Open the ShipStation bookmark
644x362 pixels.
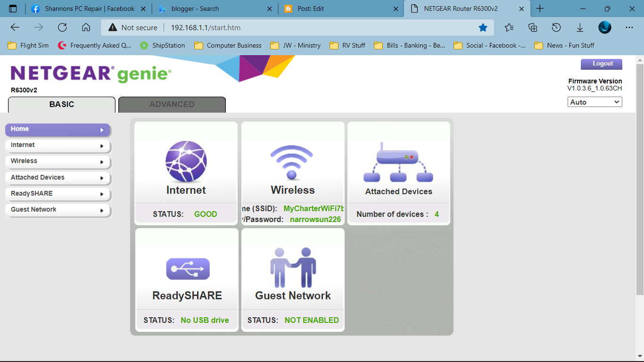click(162, 45)
